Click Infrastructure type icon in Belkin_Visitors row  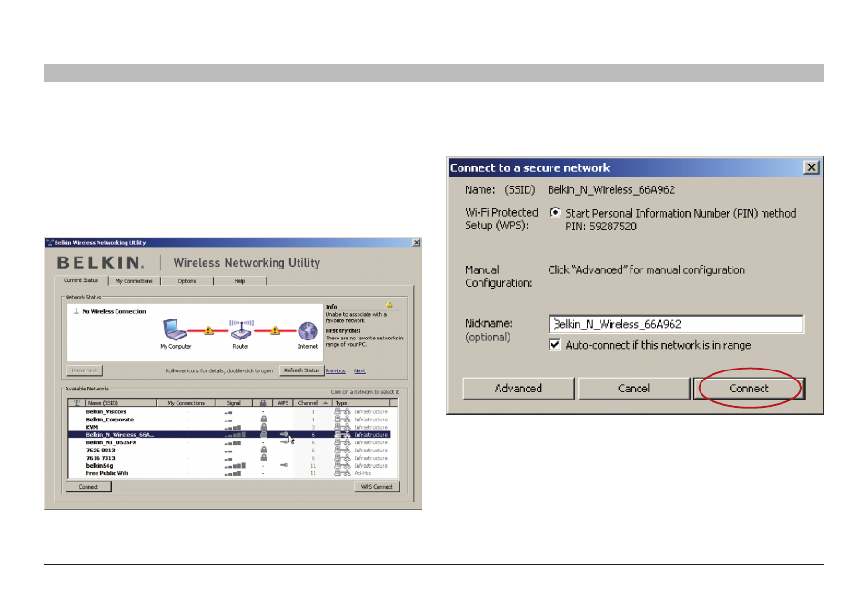point(342,412)
